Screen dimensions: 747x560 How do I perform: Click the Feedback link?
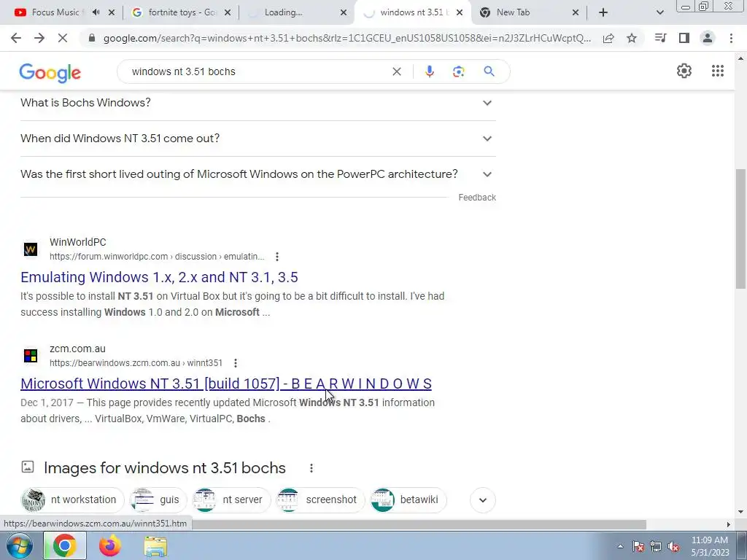(x=477, y=198)
